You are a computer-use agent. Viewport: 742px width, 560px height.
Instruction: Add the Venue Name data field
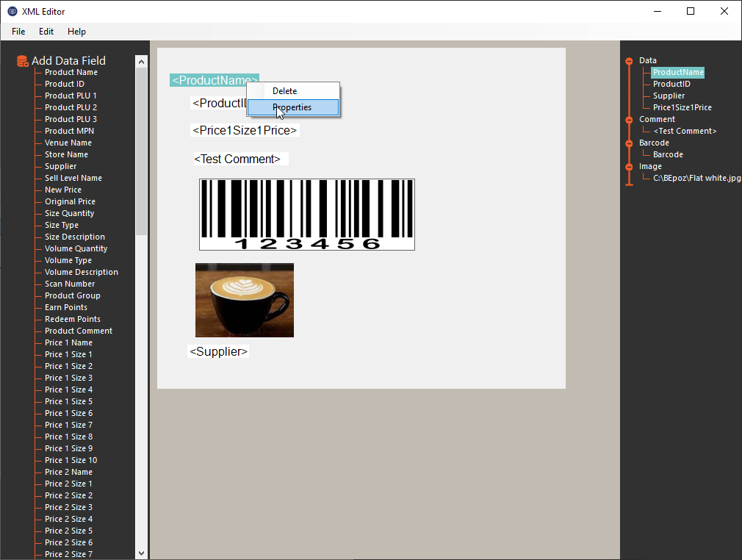point(68,143)
